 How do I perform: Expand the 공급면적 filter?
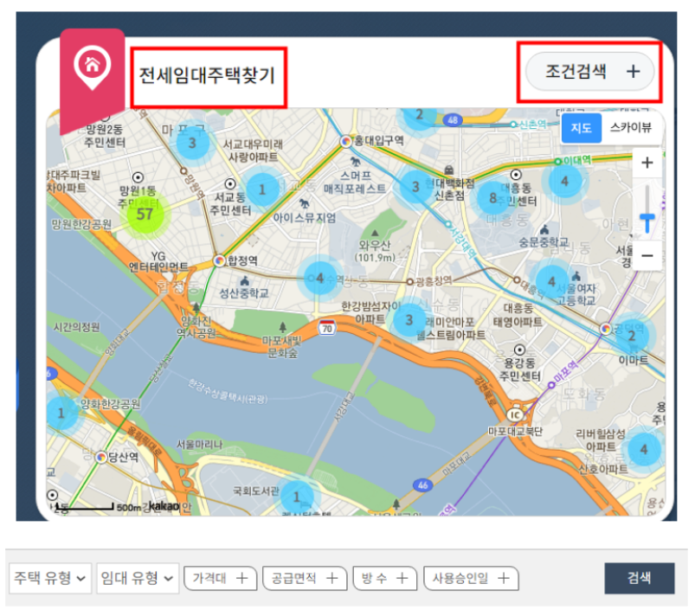[305, 578]
